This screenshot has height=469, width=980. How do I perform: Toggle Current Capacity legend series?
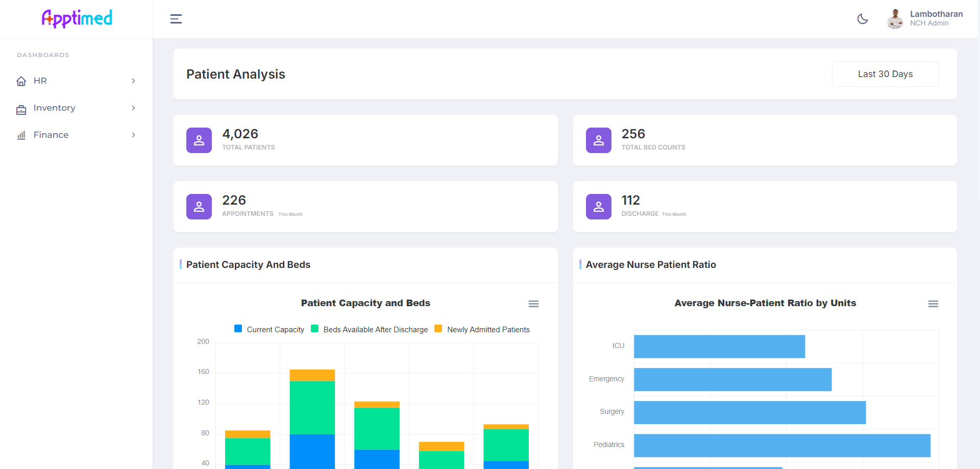(x=269, y=329)
